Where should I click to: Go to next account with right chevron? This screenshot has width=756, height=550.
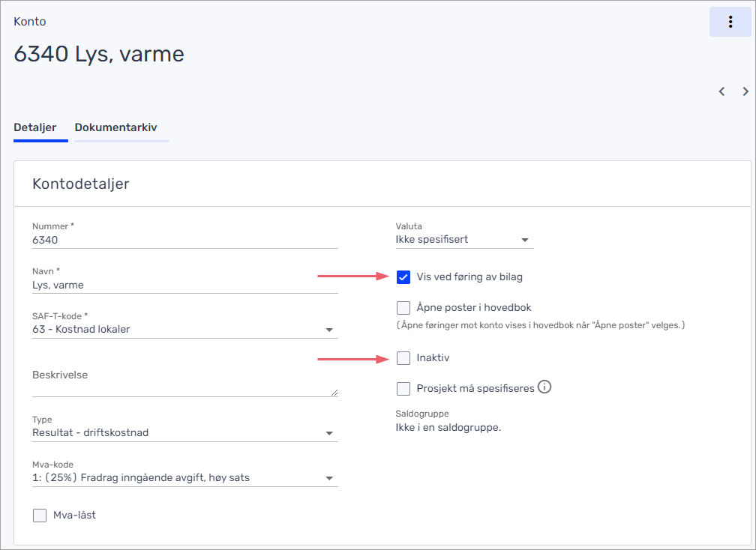(x=745, y=91)
